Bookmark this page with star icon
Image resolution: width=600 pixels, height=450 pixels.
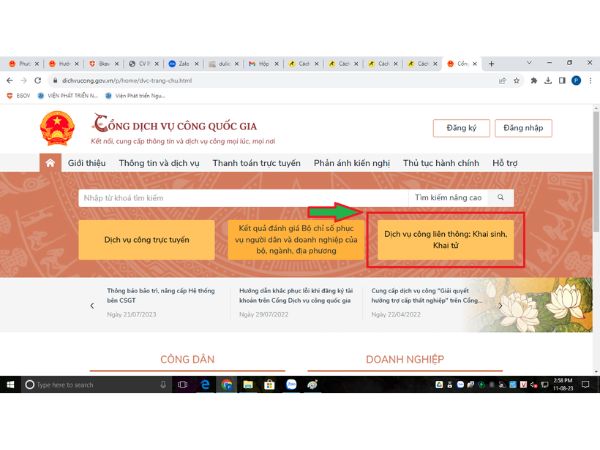(x=517, y=81)
